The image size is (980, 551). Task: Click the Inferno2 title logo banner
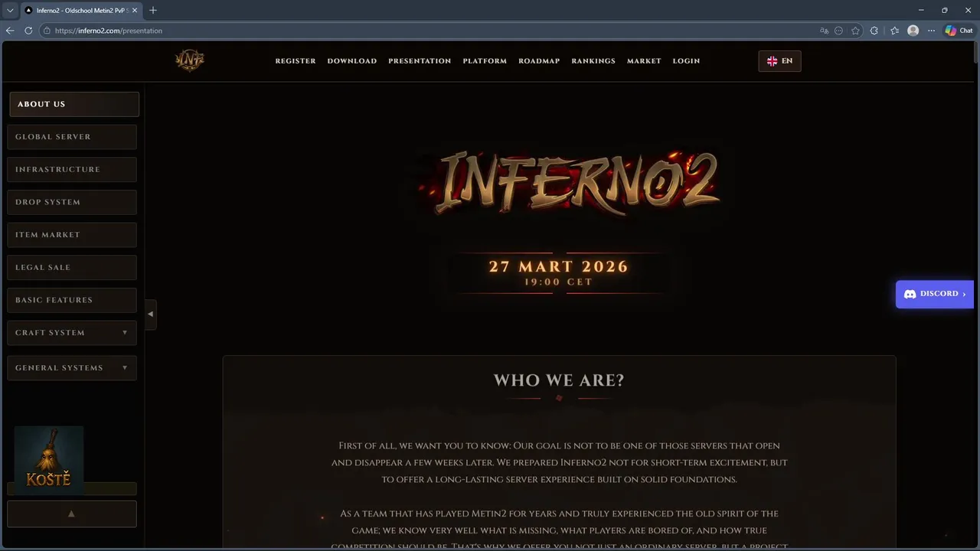570,184
